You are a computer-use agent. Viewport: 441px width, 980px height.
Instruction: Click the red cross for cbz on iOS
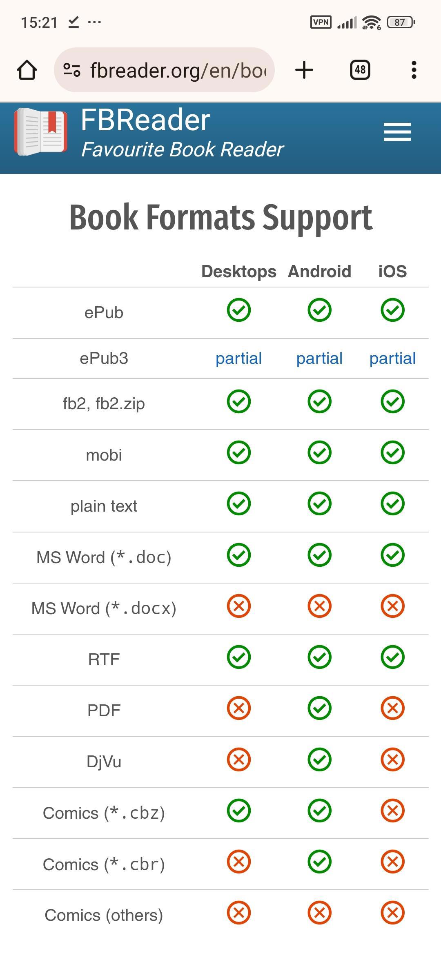[392, 811]
